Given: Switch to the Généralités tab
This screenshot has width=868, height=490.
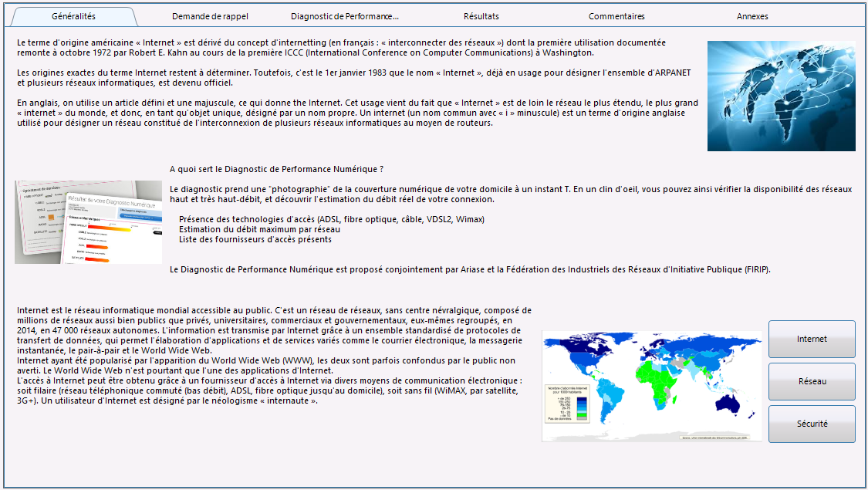Looking at the screenshot, I should pyautogui.click(x=73, y=17).
